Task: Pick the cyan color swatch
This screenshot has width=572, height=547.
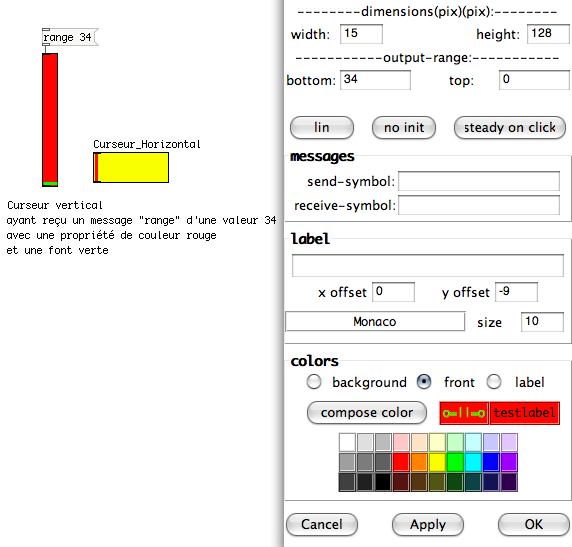Action: coord(473,462)
